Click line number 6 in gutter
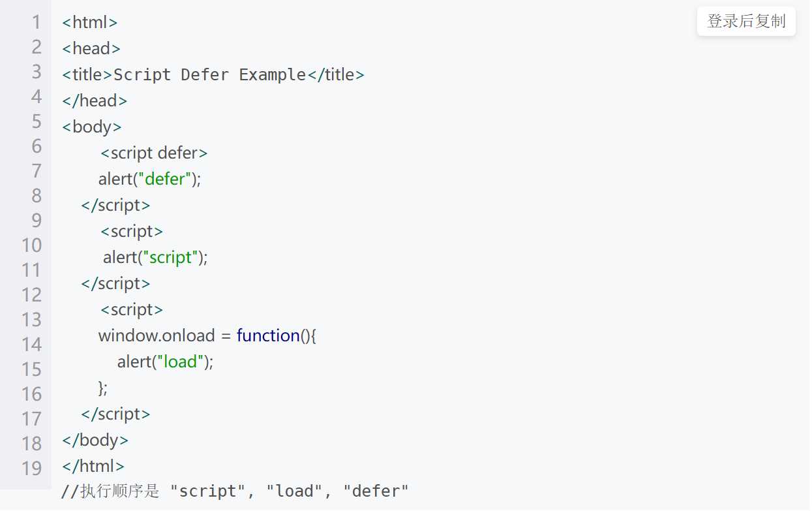 pyautogui.click(x=37, y=146)
